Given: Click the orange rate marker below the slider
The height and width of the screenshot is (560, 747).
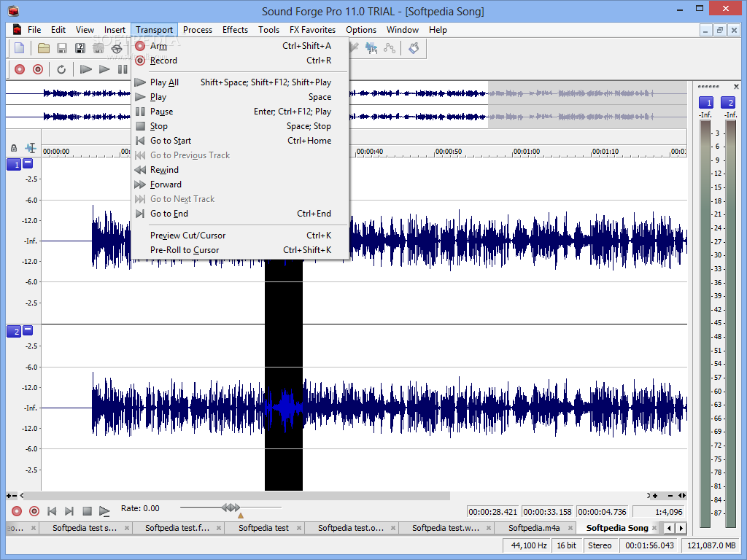Looking at the screenshot, I should pyautogui.click(x=241, y=516).
